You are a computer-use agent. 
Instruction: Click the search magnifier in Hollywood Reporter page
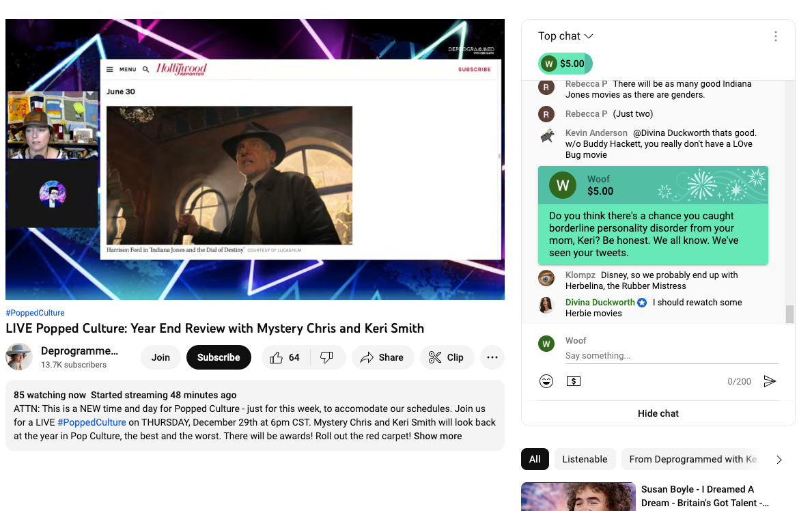[146, 70]
